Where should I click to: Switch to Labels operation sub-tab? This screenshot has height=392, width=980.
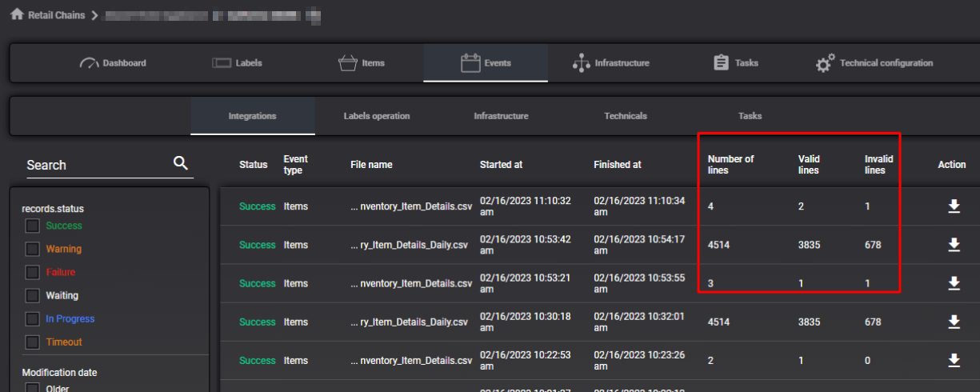(x=377, y=116)
